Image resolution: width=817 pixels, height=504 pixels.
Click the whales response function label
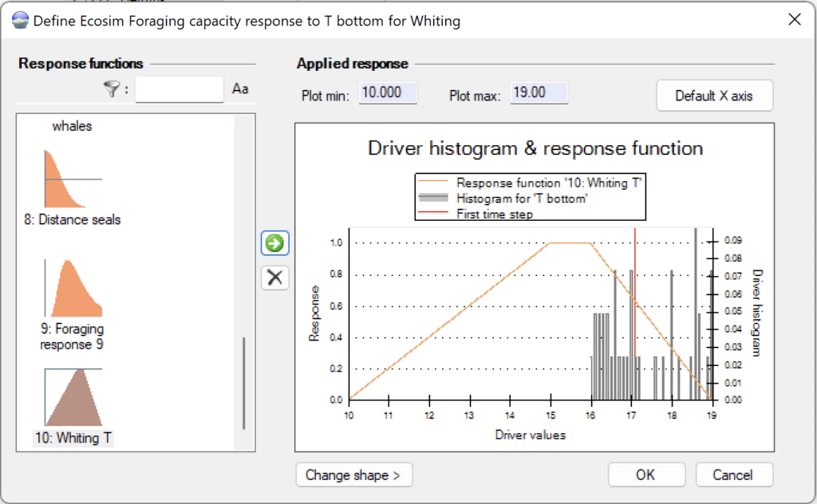click(73, 126)
